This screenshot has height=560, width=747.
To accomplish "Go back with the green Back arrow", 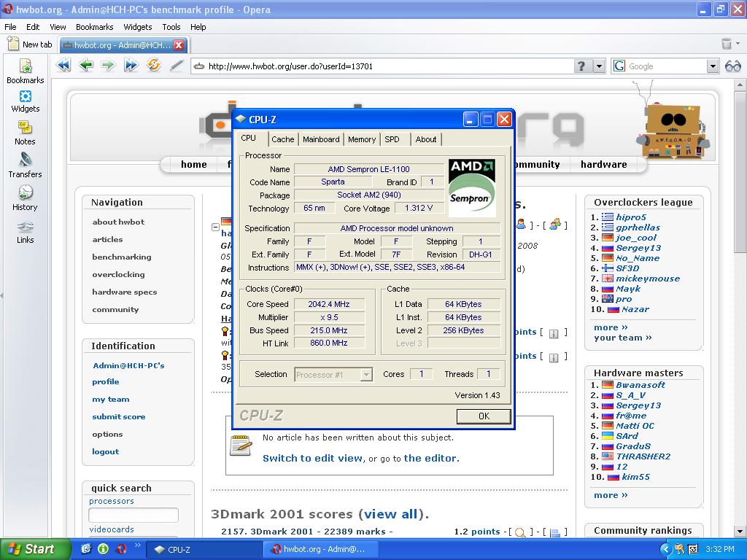I will [86, 65].
